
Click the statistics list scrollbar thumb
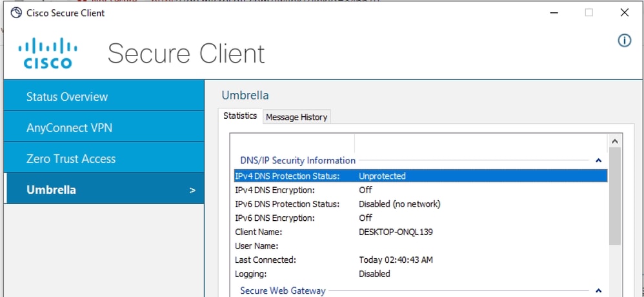point(615,196)
